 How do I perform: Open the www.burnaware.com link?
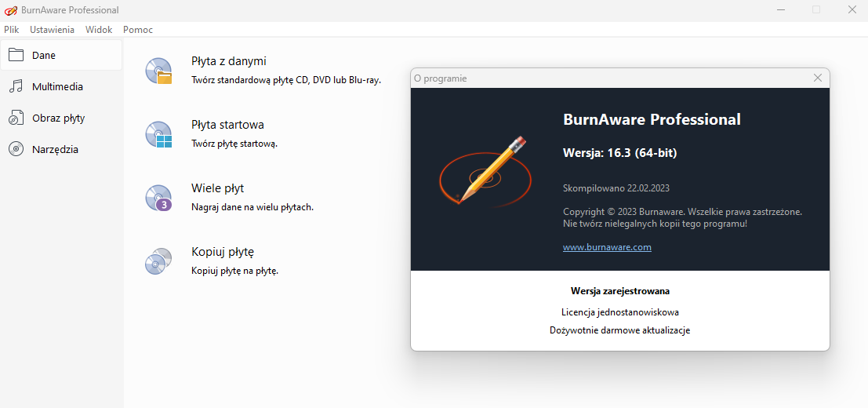(x=607, y=247)
